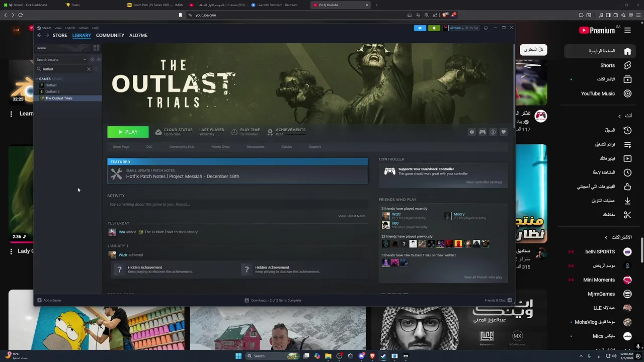Screen dimensions: 644x362
Task: Open the Support tab
Action: [314, 147]
